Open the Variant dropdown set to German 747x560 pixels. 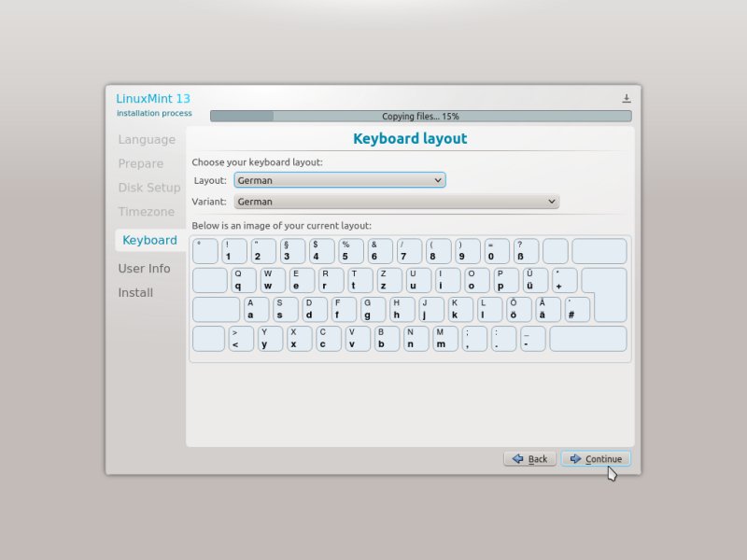click(396, 202)
